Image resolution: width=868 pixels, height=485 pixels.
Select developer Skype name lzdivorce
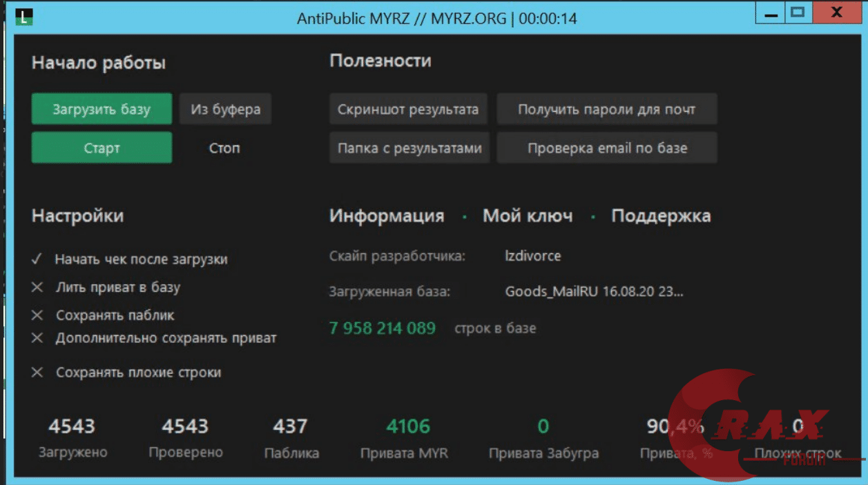click(533, 256)
